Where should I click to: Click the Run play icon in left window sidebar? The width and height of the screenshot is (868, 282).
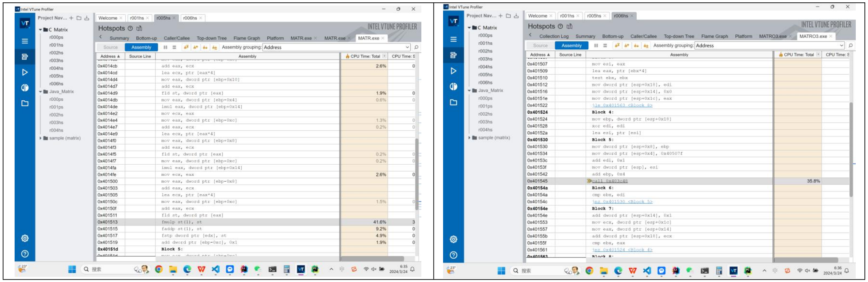coord(25,72)
